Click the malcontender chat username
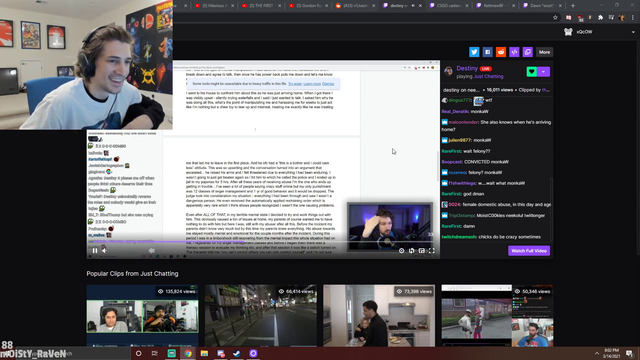 [463, 122]
